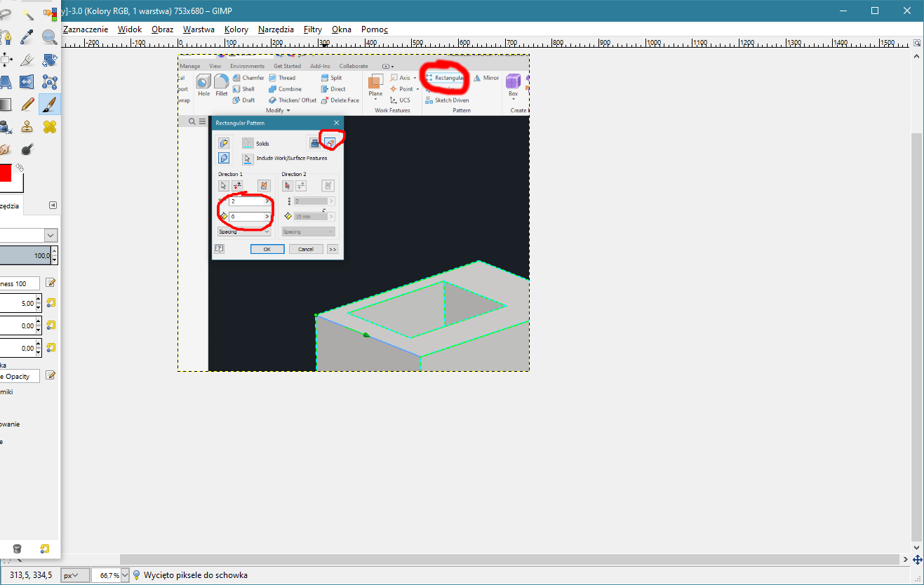The height and width of the screenshot is (585, 924).
Task: Open the Filtry menu in GIMP
Action: tap(312, 29)
